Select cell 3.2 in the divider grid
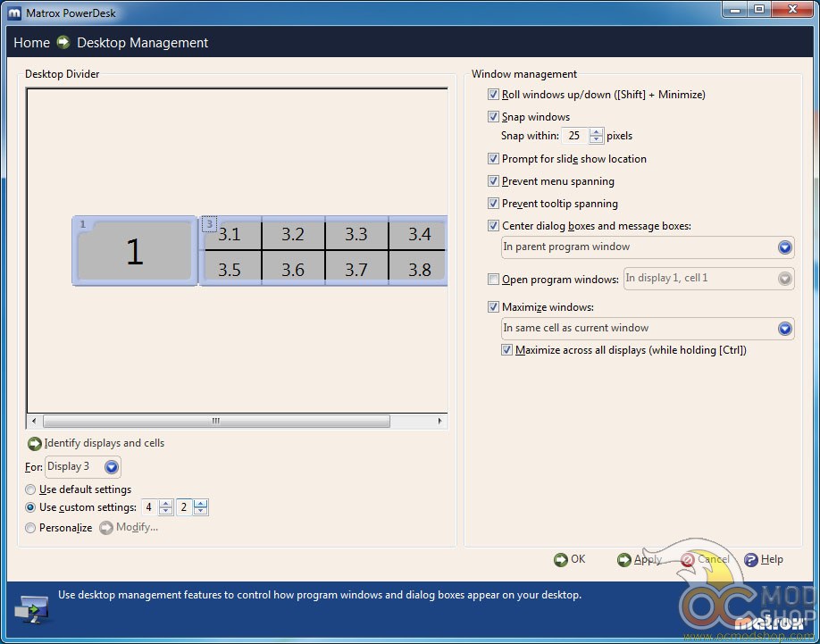820x644 pixels. 293,235
